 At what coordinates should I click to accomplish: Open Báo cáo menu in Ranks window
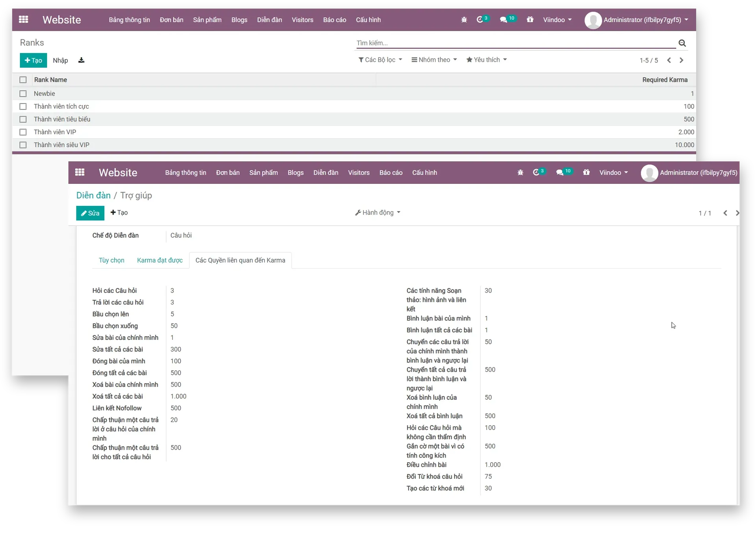335,20
